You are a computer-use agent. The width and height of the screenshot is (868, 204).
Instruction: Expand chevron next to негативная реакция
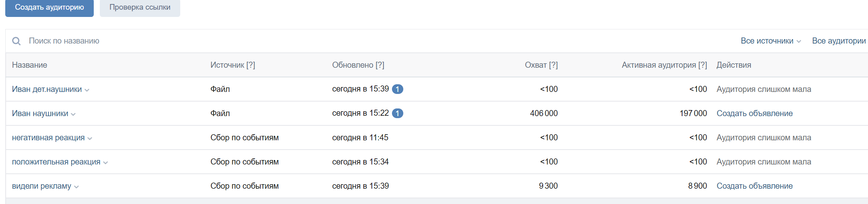(x=90, y=139)
